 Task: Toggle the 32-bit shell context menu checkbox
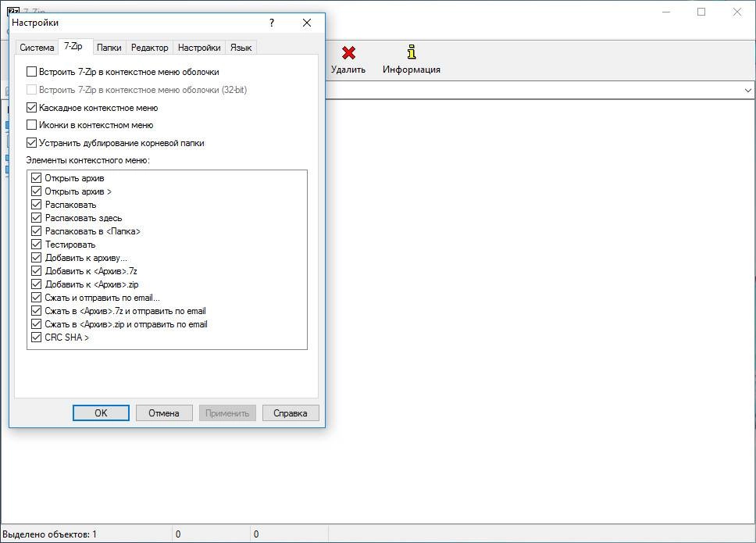31,90
